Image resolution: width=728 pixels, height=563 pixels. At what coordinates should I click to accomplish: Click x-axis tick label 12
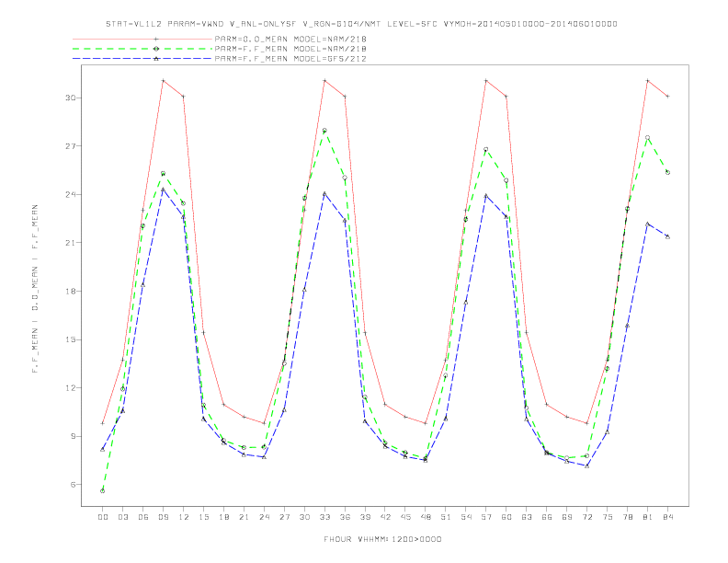pos(184,517)
